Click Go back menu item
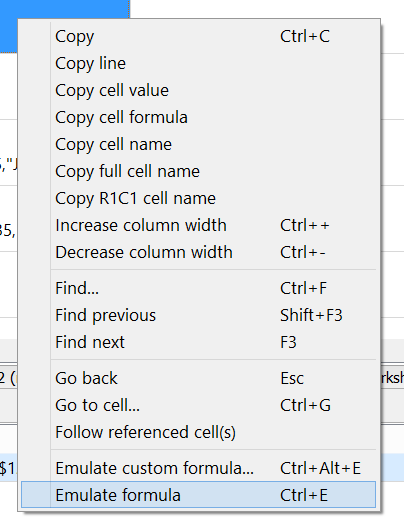This screenshot has height=528, width=404. pyautogui.click(x=198, y=378)
